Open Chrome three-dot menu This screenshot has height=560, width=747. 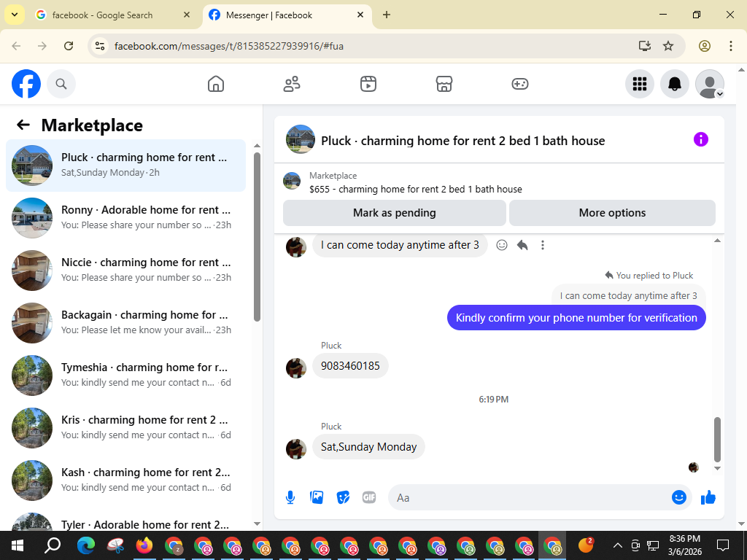(730, 46)
